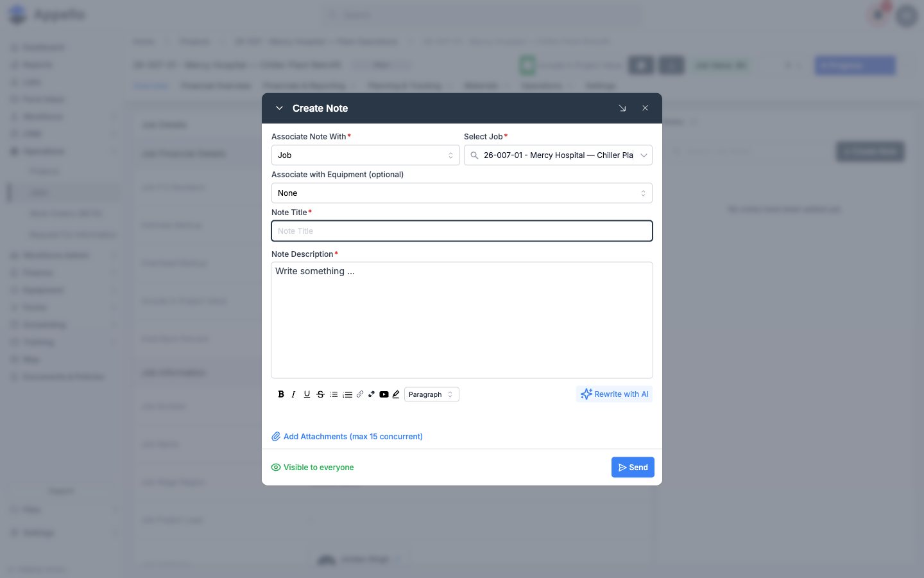Send the note
Viewport: 924px width, 578px height.
coord(633,468)
